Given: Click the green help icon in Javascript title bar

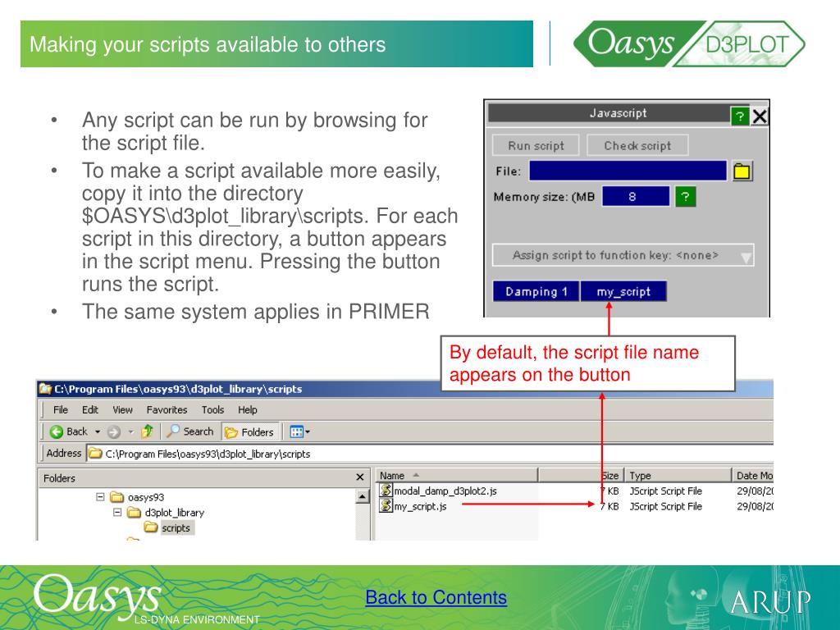Looking at the screenshot, I should click(740, 116).
